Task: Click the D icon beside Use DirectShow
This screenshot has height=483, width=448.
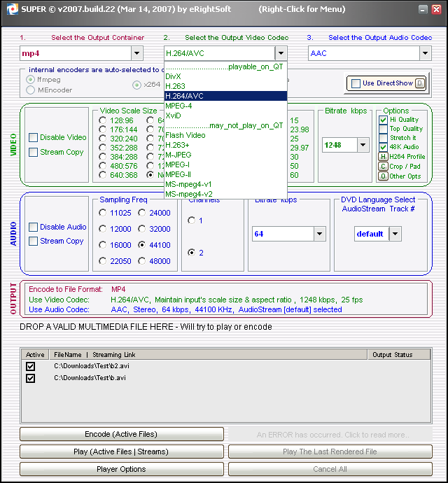Action: [x=420, y=83]
